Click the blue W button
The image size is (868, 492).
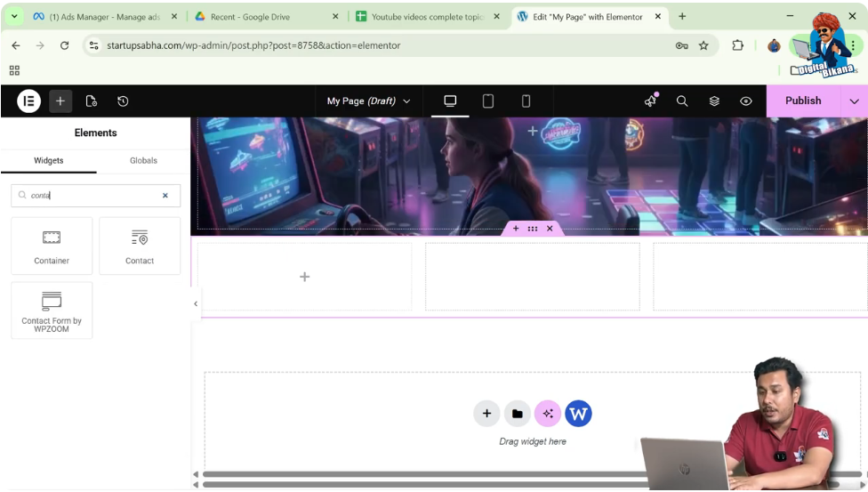(578, 414)
